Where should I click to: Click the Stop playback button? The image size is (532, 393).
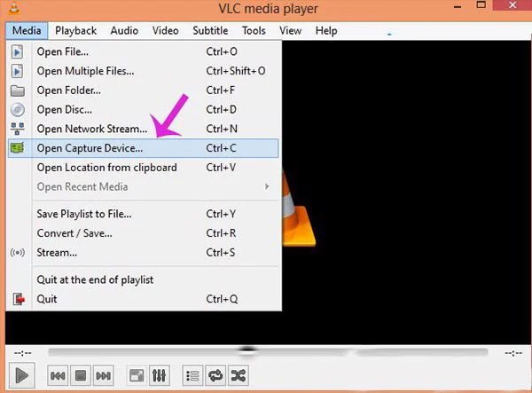point(81,375)
